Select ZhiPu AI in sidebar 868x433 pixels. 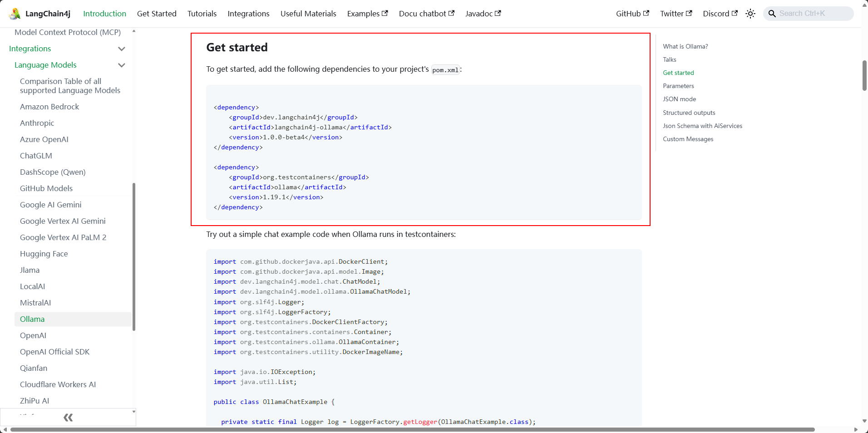point(35,401)
